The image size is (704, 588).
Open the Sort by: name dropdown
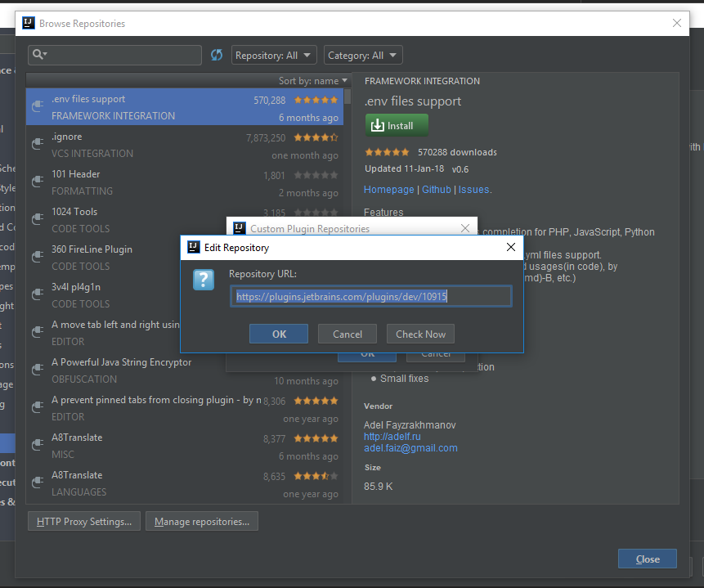pyautogui.click(x=313, y=81)
